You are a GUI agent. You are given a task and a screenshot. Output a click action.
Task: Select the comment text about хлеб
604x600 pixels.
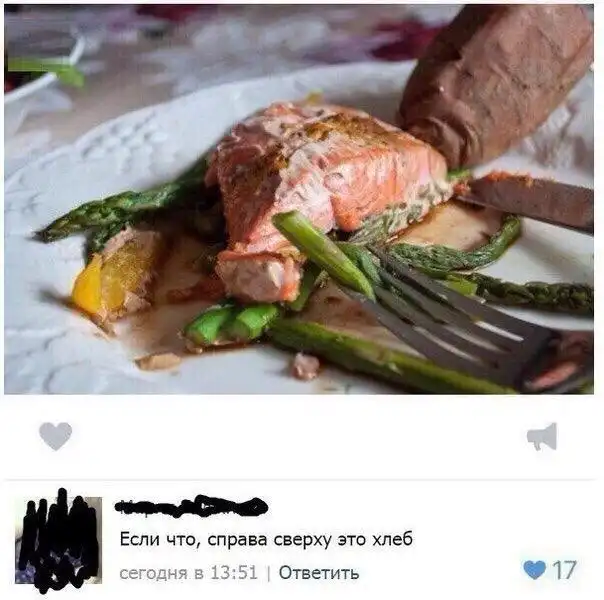tap(266, 539)
